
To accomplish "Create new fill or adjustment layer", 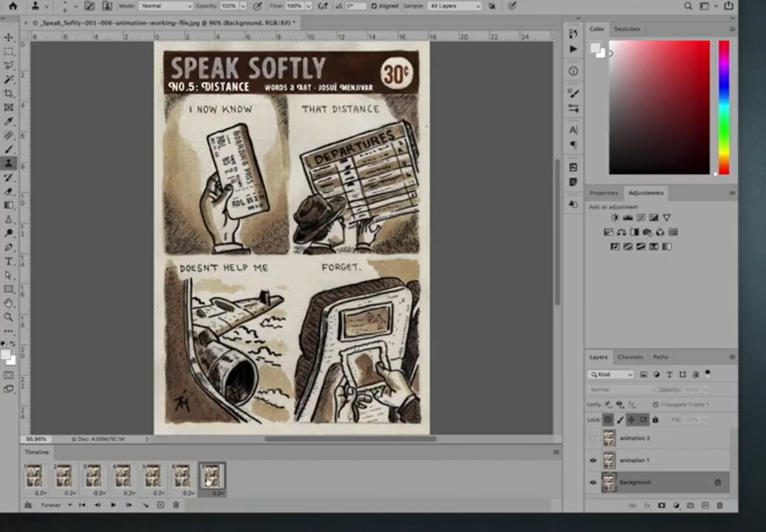I will pos(676,505).
